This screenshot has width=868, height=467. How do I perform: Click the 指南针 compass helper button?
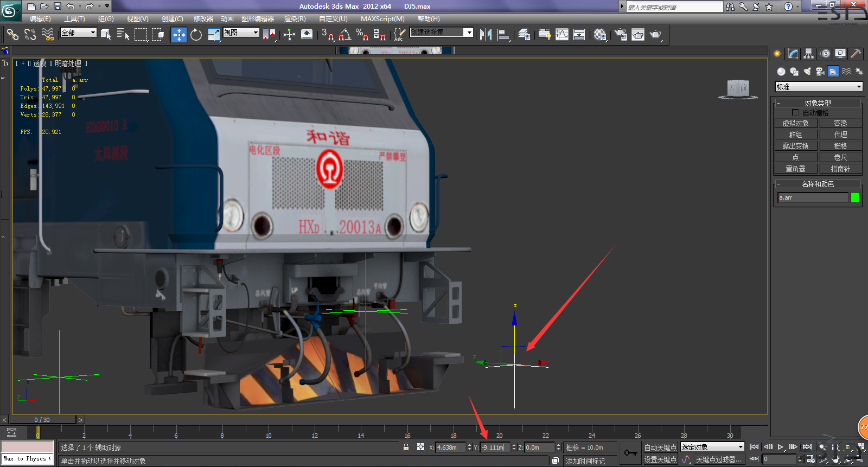[x=840, y=169]
